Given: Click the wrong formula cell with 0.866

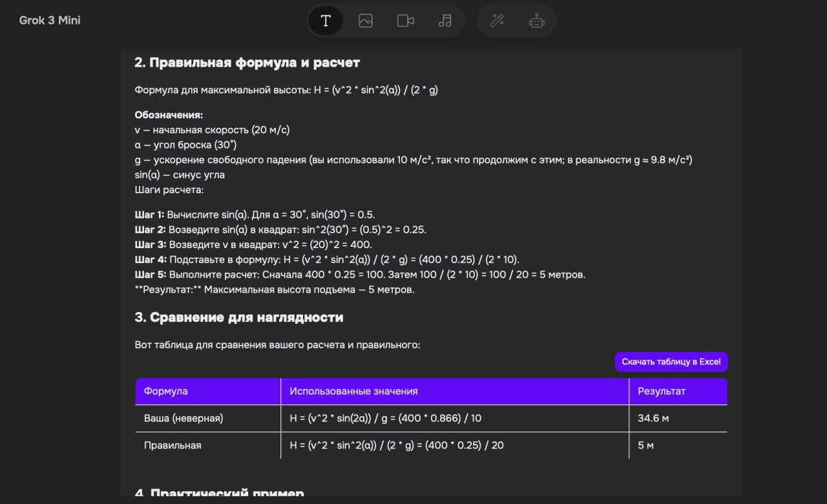Looking at the screenshot, I should click(386, 418).
